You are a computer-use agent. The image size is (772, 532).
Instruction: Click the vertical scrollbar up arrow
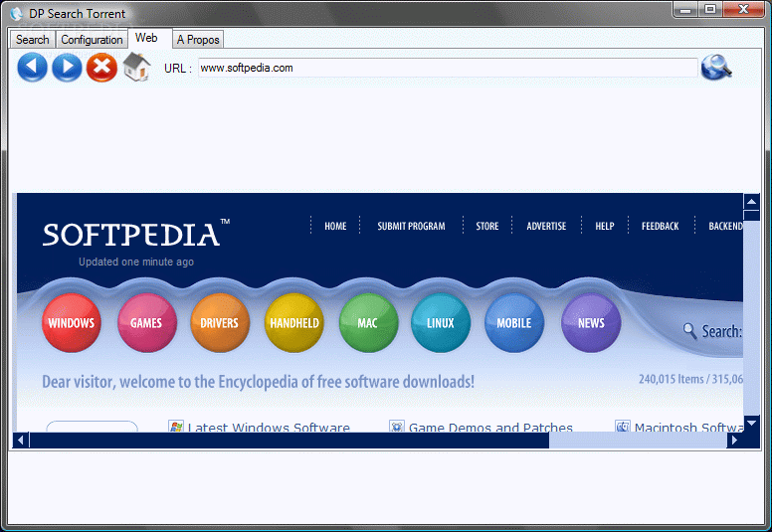tap(751, 202)
